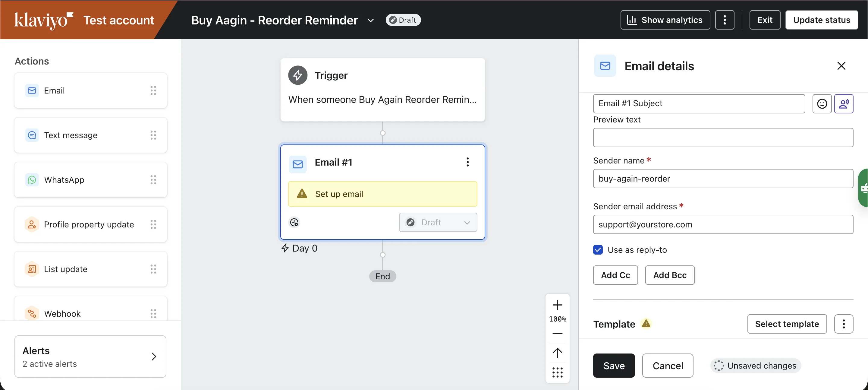Grab the WhatsApp drag handle
868x390 pixels.
(x=153, y=180)
